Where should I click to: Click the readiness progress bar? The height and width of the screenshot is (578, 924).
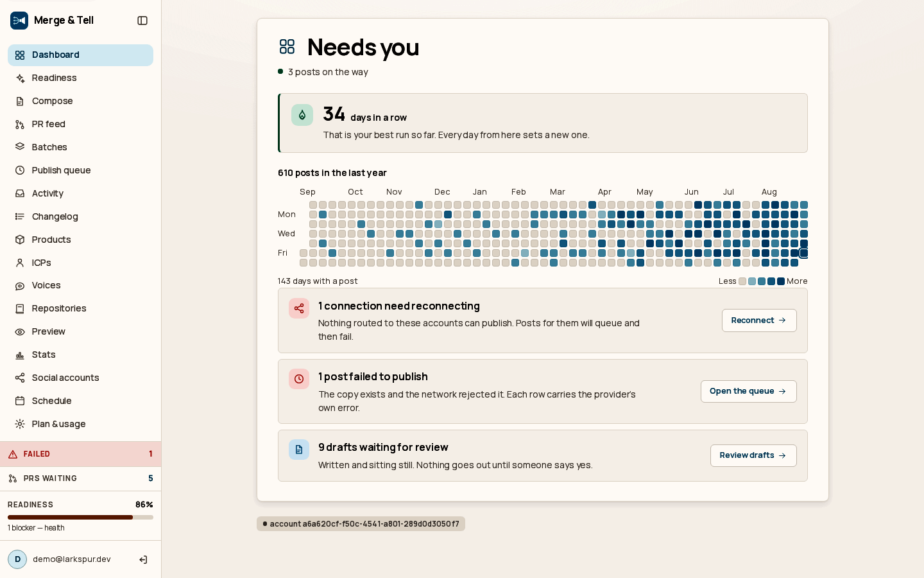point(80,517)
